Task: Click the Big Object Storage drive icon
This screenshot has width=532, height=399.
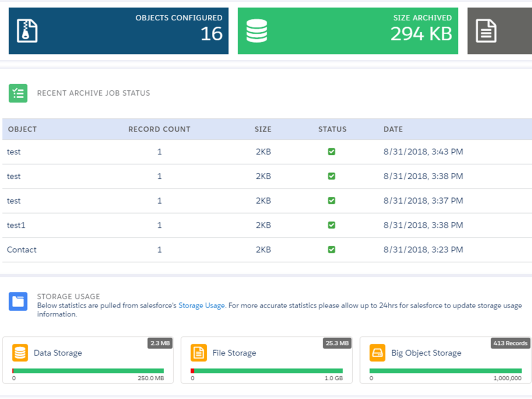Action: click(378, 353)
